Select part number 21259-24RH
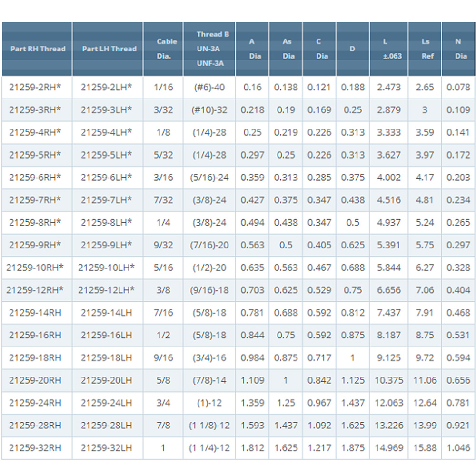Screen dimensions: 476x476 tap(35, 403)
